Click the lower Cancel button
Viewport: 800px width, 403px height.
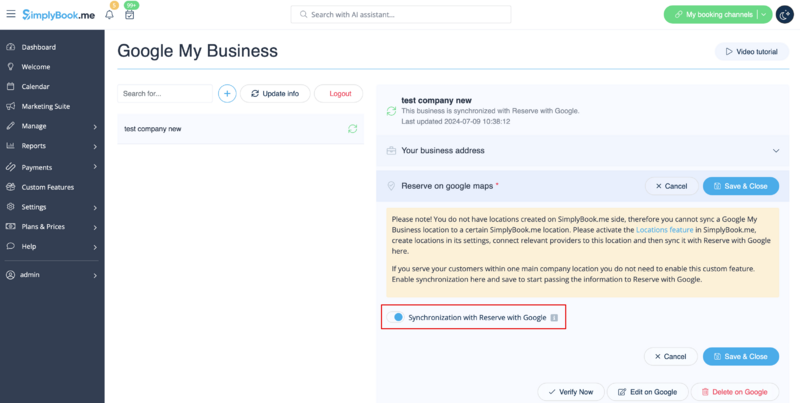670,357
